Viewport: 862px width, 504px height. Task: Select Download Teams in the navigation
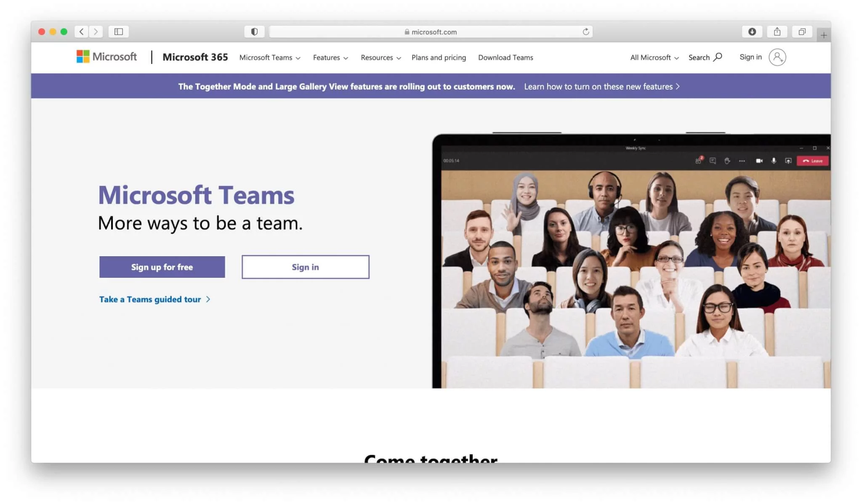click(x=505, y=58)
